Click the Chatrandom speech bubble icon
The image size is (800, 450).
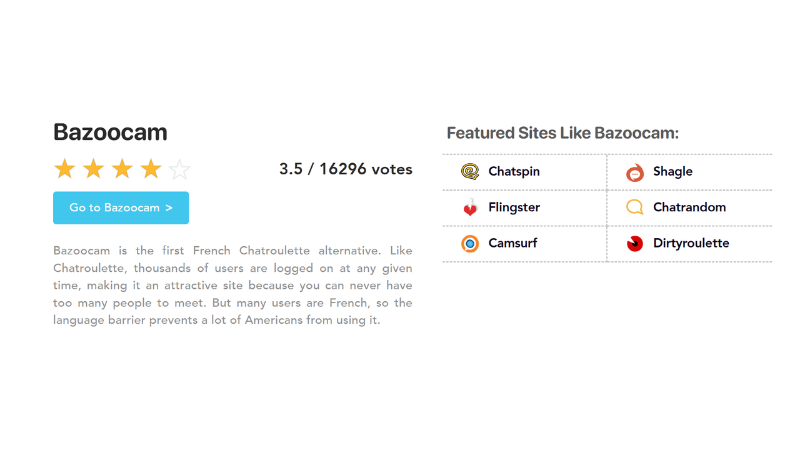click(635, 208)
